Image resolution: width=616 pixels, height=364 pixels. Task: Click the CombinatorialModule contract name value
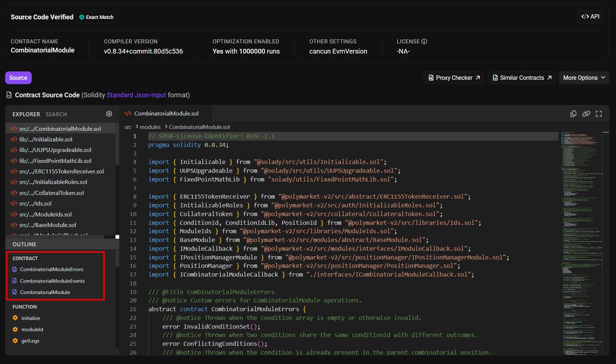[43, 50]
